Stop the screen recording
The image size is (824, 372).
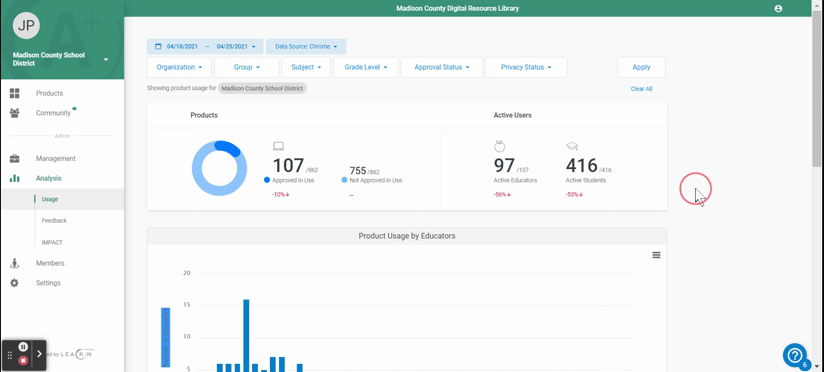(23, 360)
